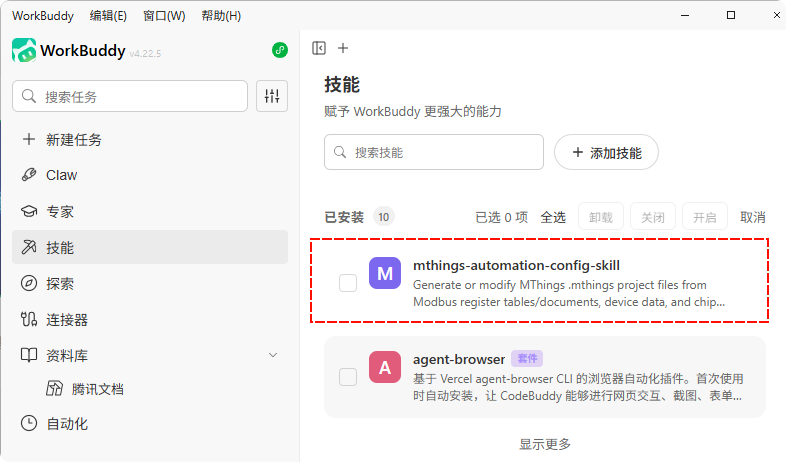Open 资料库 library section
The height and width of the screenshot is (462, 786).
click(150, 355)
